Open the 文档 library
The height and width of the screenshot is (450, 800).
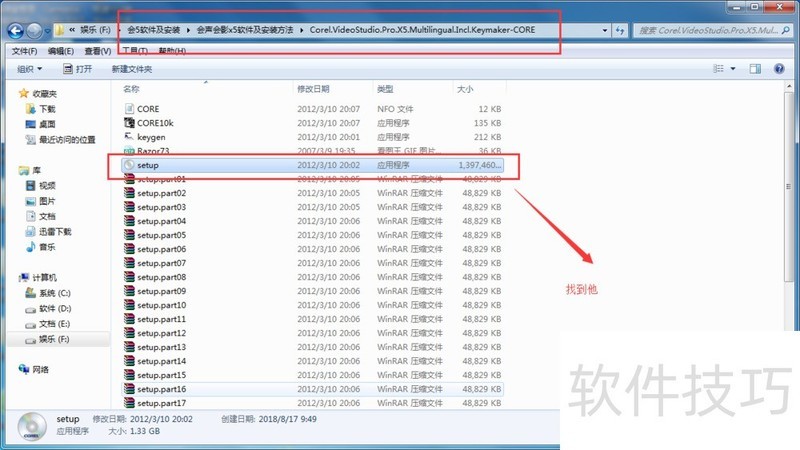[x=40, y=216]
